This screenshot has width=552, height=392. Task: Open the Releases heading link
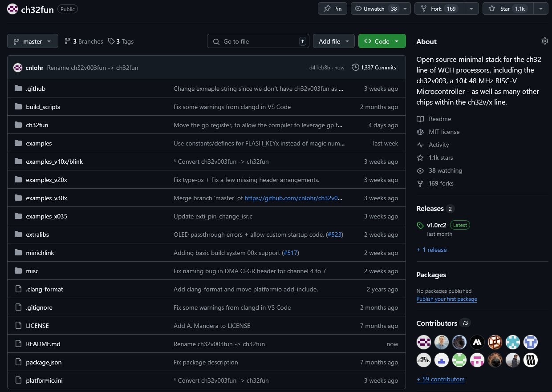click(x=430, y=208)
